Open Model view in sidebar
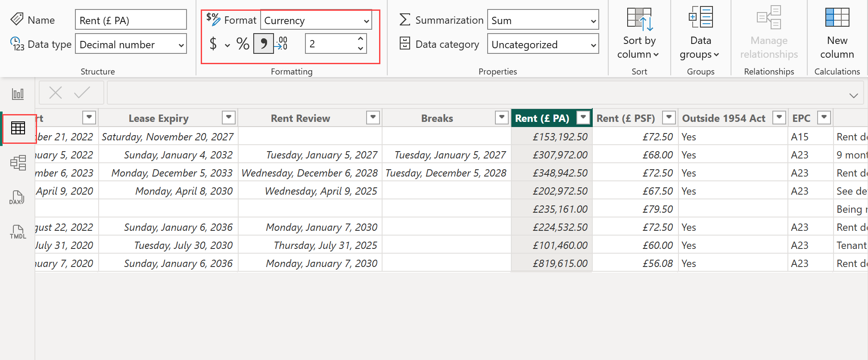Viewport: 868px width, 360px height. (x=18, y=163)
